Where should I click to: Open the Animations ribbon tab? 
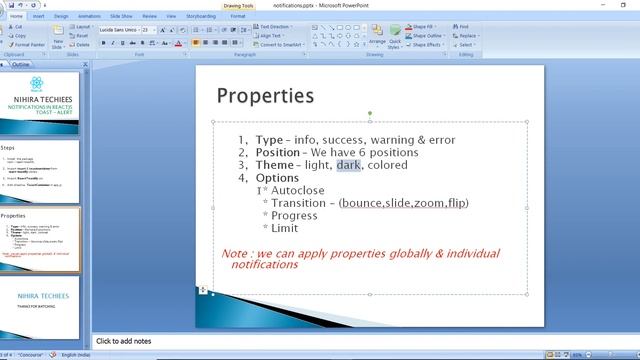click(x=89, y=16)
